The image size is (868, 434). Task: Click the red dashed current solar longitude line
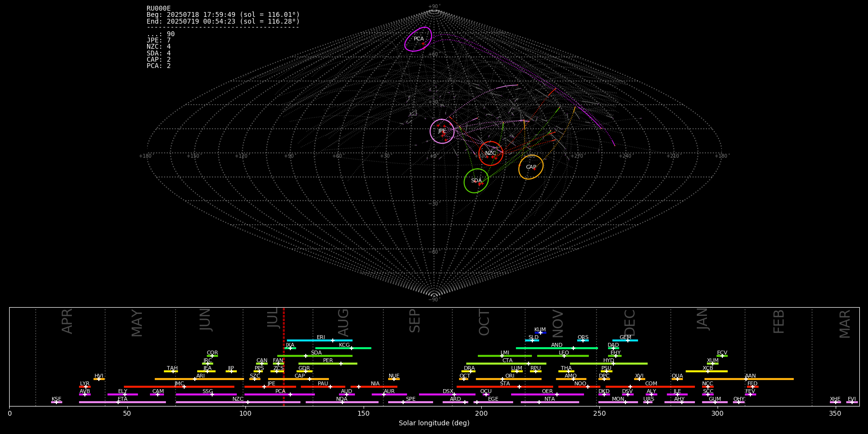tap(284, 357)
